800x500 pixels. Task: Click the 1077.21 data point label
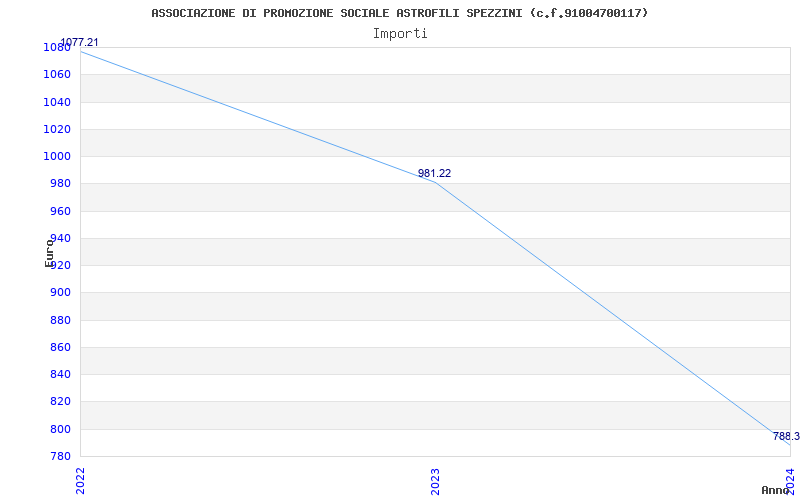coord(79,42)
